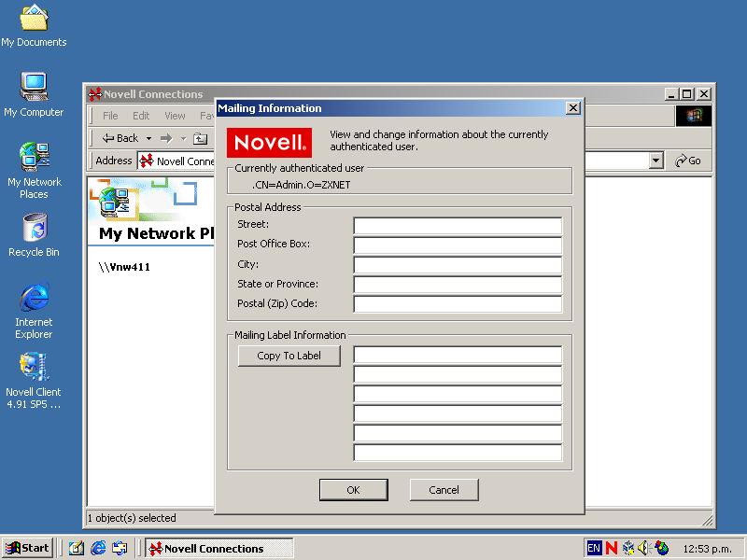The height and width of the screenshot is (560, 747).
Task: Close the Mailing Information dialog
Action: pos(573,108)
